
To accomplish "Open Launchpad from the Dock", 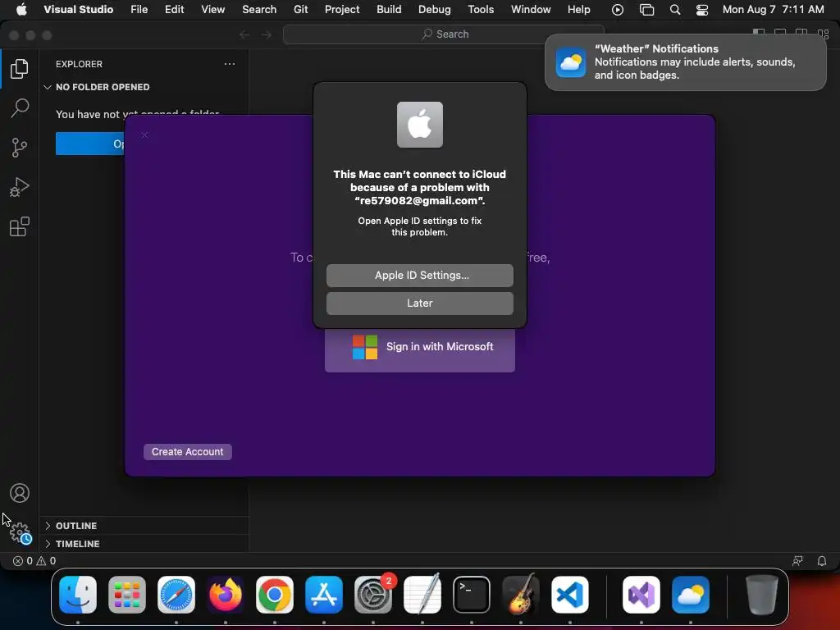I will point(127,595).
